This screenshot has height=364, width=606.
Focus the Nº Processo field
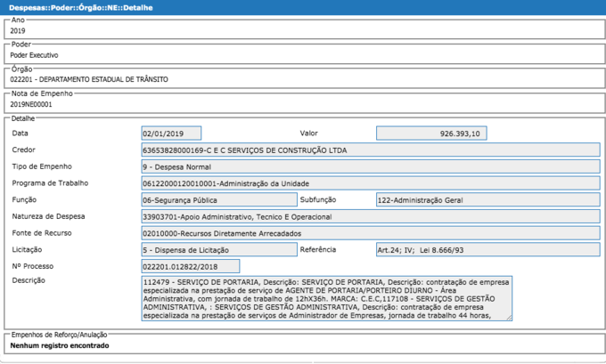191,267
